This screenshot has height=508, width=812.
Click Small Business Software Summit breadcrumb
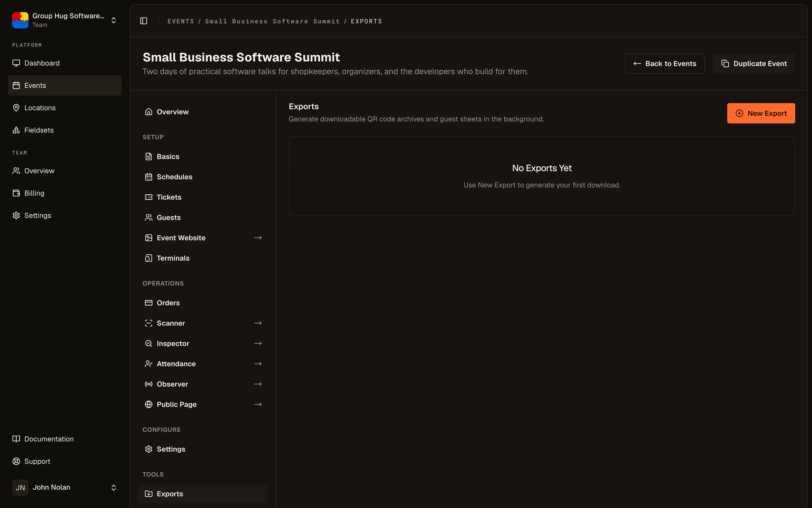272,21
